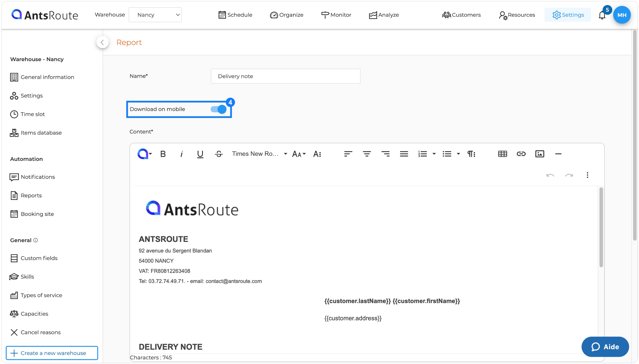Apply strikethrough formatting
Screen dimensions: 639x364
[219, 154]
